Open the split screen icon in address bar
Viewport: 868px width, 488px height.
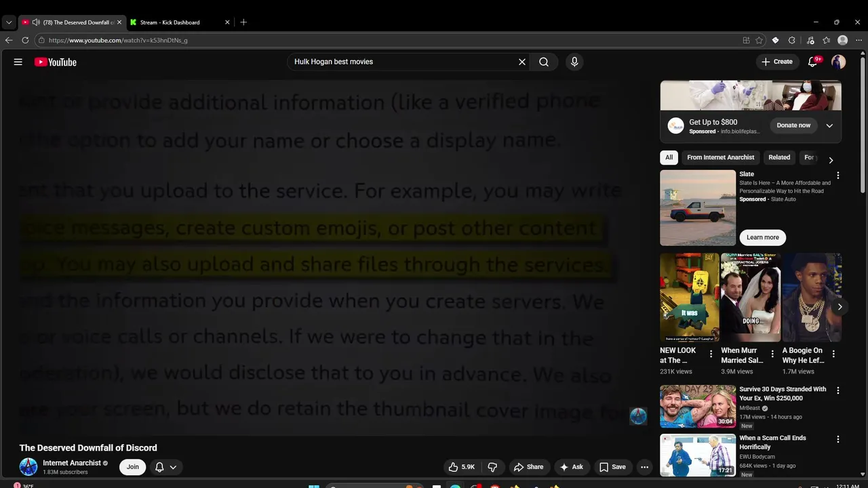746,40
